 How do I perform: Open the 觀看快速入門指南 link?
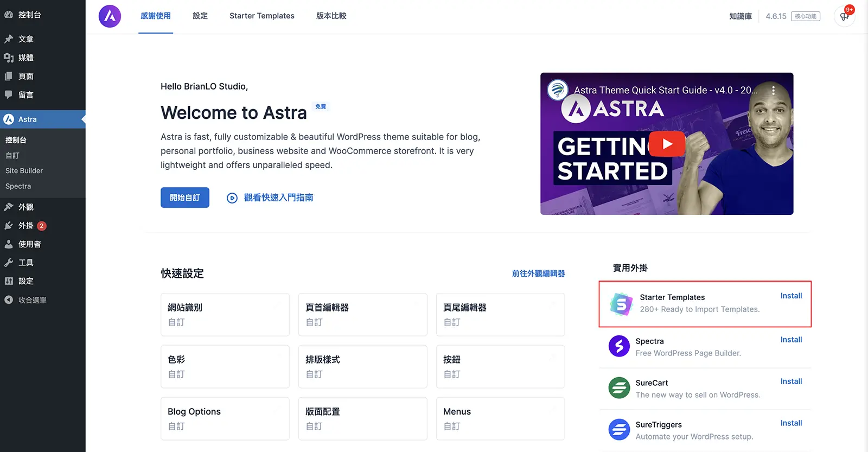click(x=270, y=198)
